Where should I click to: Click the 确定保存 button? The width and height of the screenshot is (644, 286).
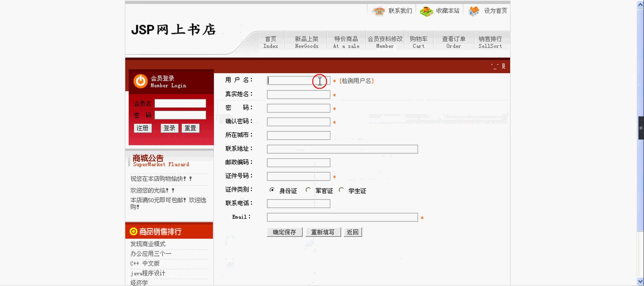(x=284, y=232)
